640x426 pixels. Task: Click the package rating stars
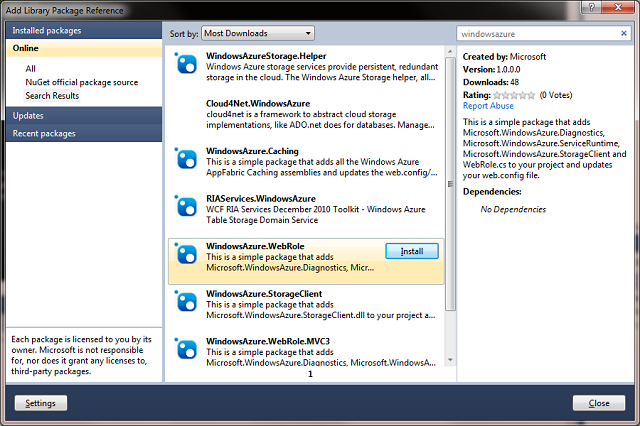pyautogui.click(x=514, y=95)
